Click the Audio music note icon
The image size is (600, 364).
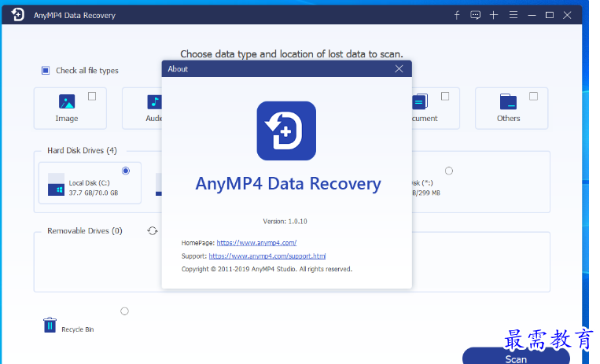pos(154,102)
